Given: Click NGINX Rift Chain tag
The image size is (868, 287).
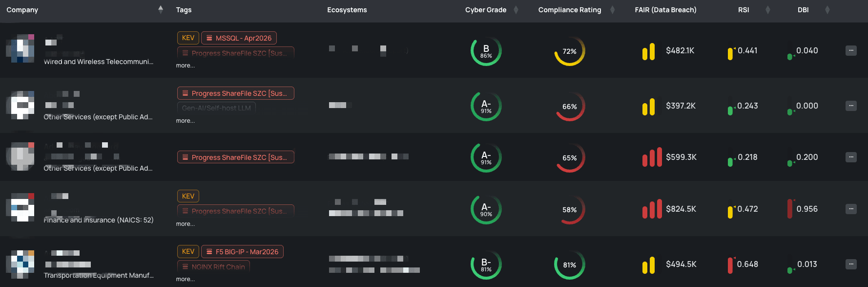Looking at the screenshot, I should pos(213,266).
